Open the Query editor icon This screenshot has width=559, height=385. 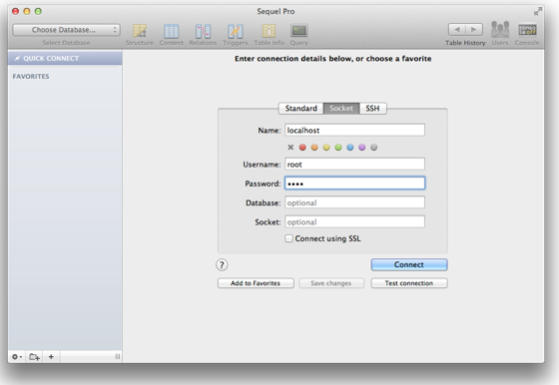299,35
